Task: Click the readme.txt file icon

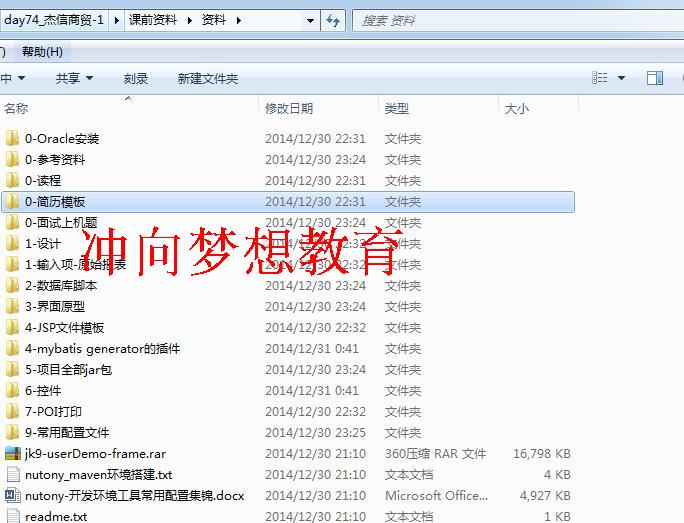Action: (x=13, y=516)
